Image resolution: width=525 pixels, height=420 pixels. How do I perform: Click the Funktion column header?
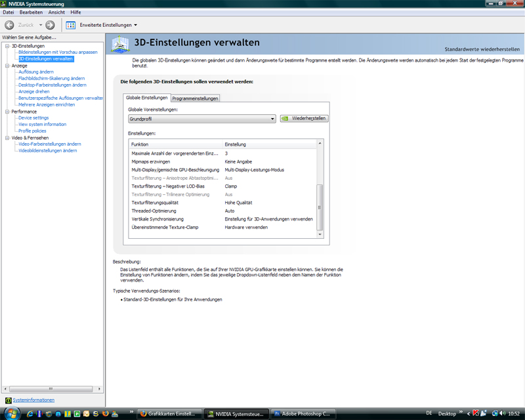(176, 144)
